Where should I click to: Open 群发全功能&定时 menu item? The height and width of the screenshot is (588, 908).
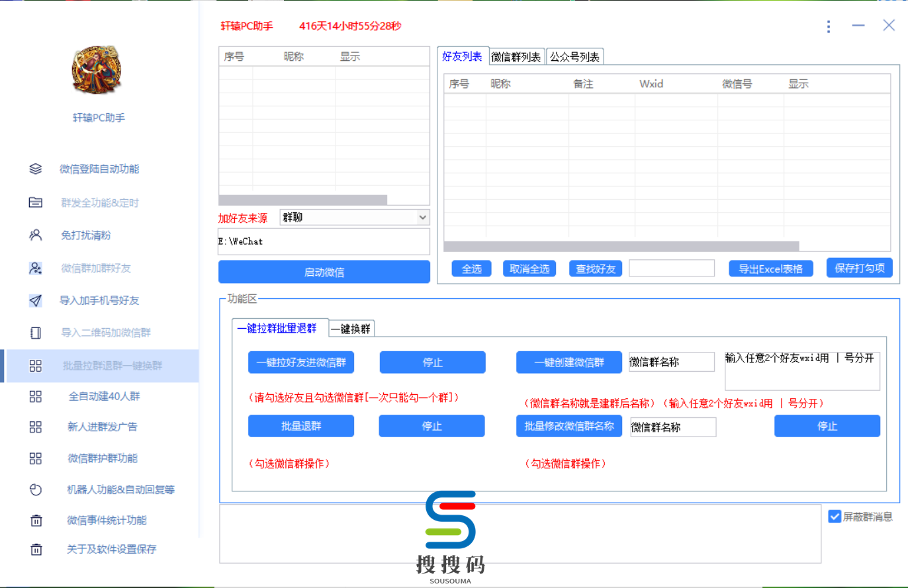[x=99, y=202]
